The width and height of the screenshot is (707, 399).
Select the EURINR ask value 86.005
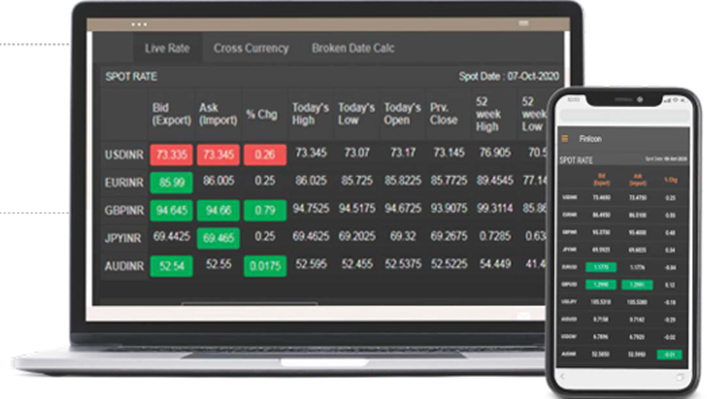coord(218,181)
